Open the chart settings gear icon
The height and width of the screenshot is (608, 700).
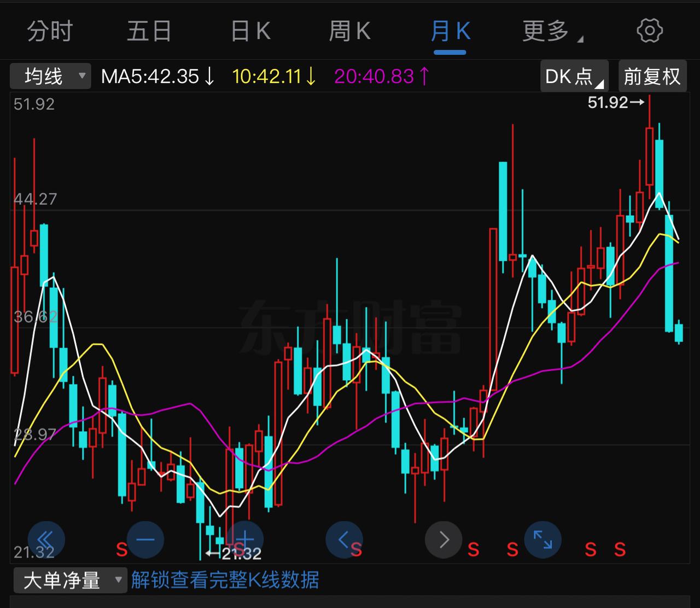click(x=650, y=31)
